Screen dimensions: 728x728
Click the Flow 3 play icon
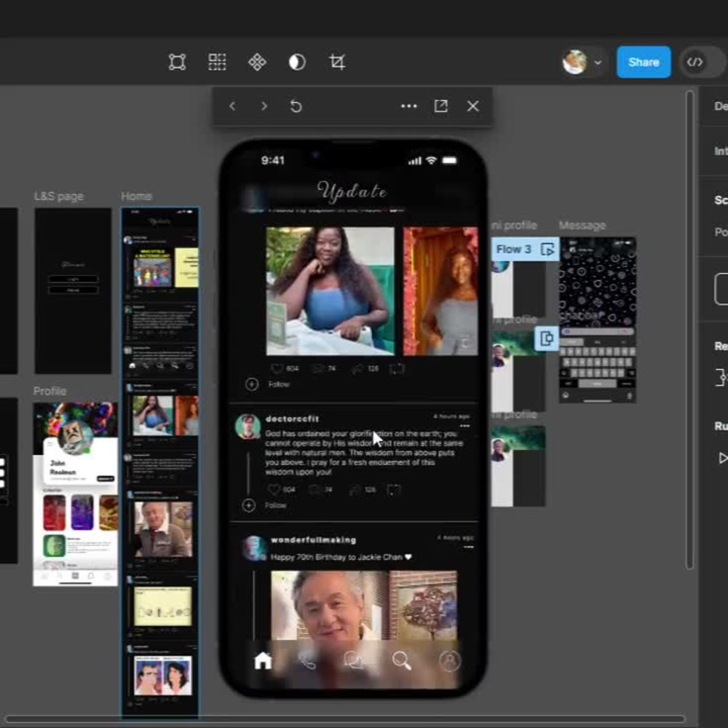(x=547, y=249)
